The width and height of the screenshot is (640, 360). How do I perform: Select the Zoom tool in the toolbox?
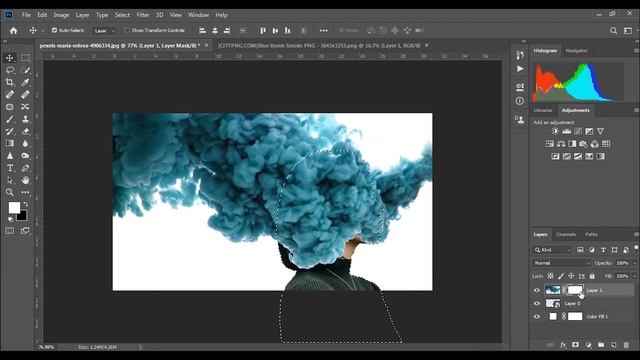pyautogui.click(x=10, y=192)
